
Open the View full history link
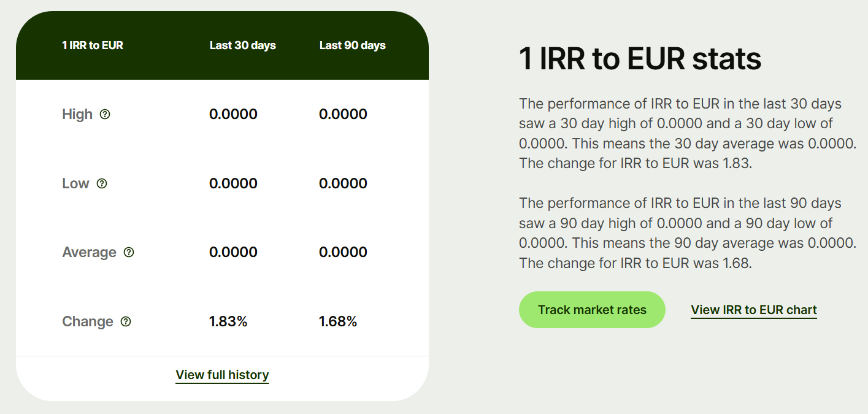tap(222, 375)
